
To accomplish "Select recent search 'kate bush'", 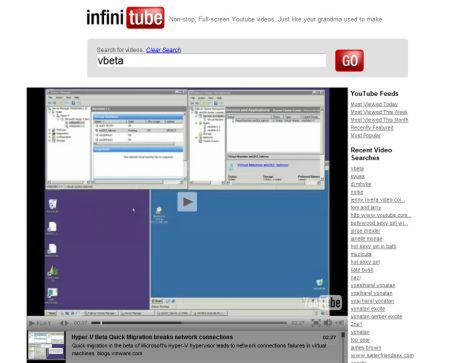I will click(362, 270).
